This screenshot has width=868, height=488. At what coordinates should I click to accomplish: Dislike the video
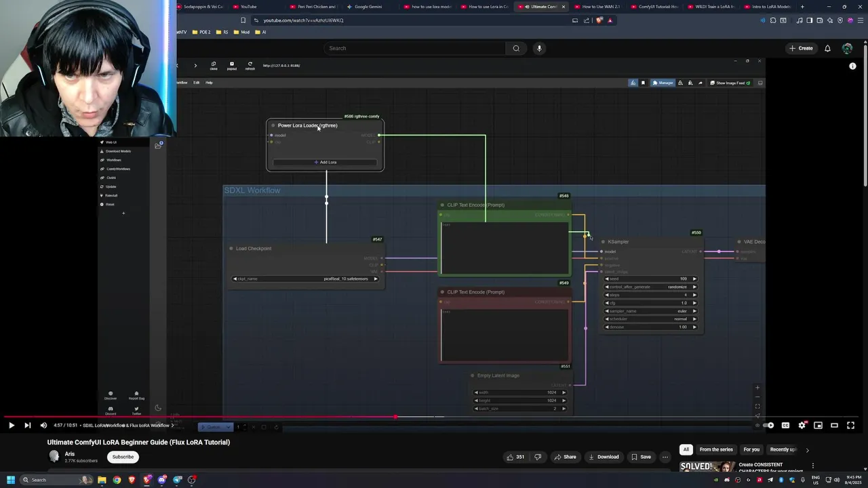tap(538, 457)
